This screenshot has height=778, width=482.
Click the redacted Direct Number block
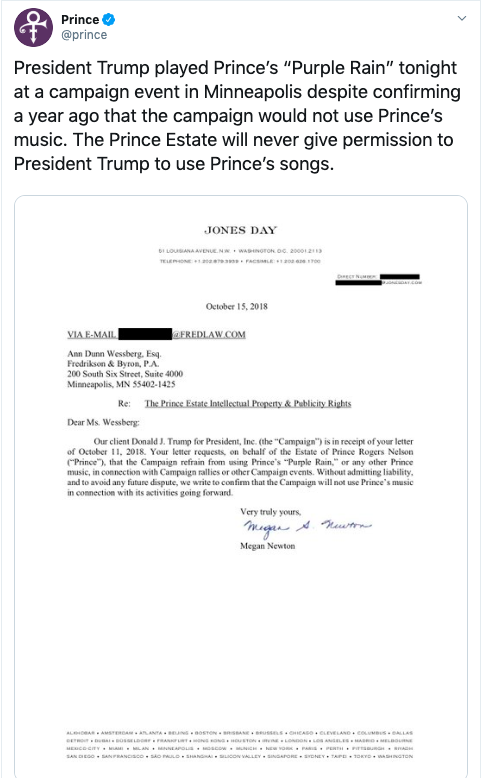[400, 276]
